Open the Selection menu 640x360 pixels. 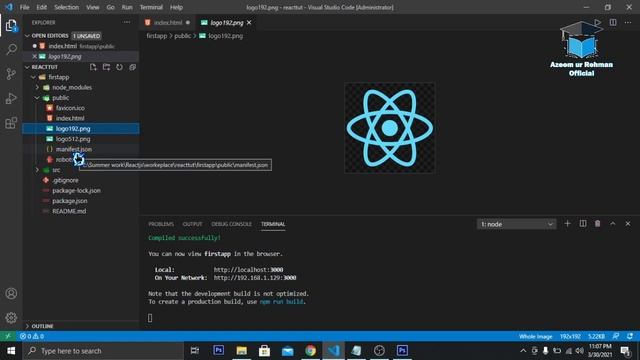tap(66, 7)
